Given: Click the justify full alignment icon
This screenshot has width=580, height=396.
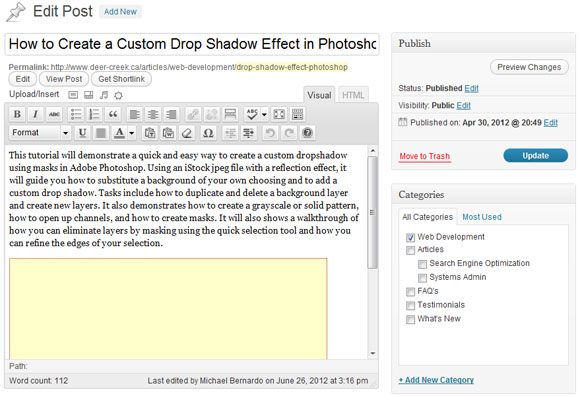Looking at the screenshot, I should (101, 132).
